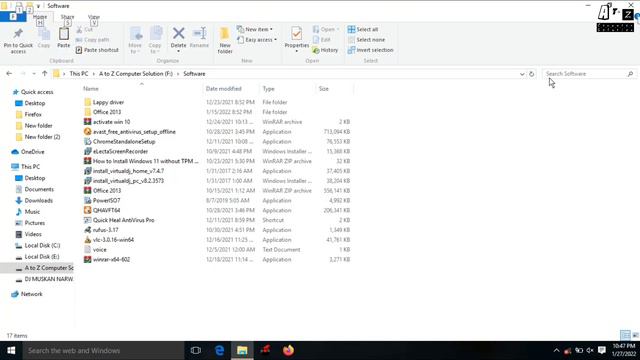Expand the address bar history dropdown
This screenshot has height=360, width=640.
522,74
